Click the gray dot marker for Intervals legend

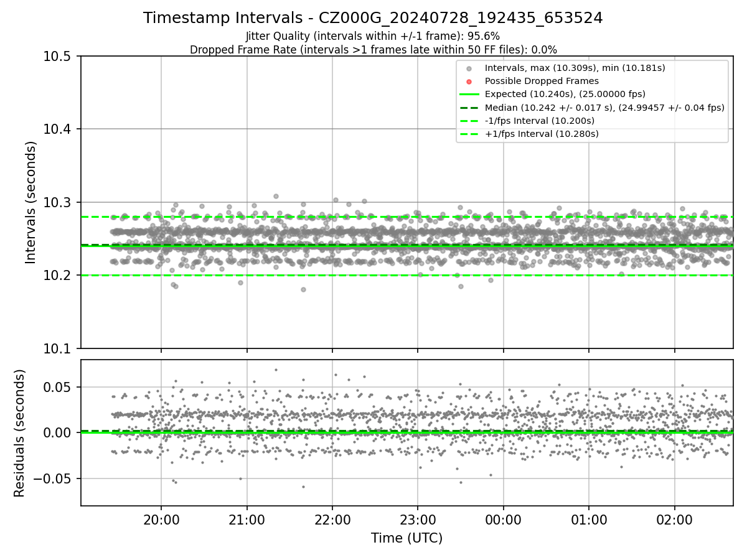470,68
